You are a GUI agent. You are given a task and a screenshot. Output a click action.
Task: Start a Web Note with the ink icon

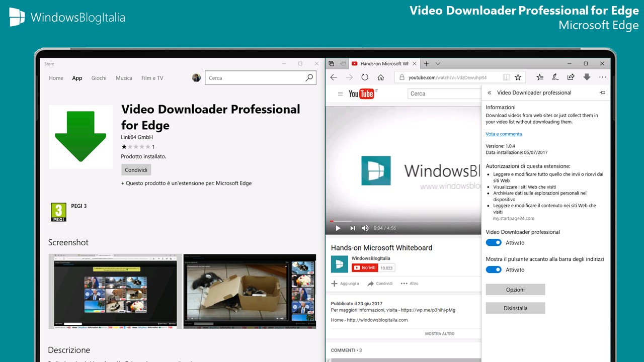(x=555, y=77)
